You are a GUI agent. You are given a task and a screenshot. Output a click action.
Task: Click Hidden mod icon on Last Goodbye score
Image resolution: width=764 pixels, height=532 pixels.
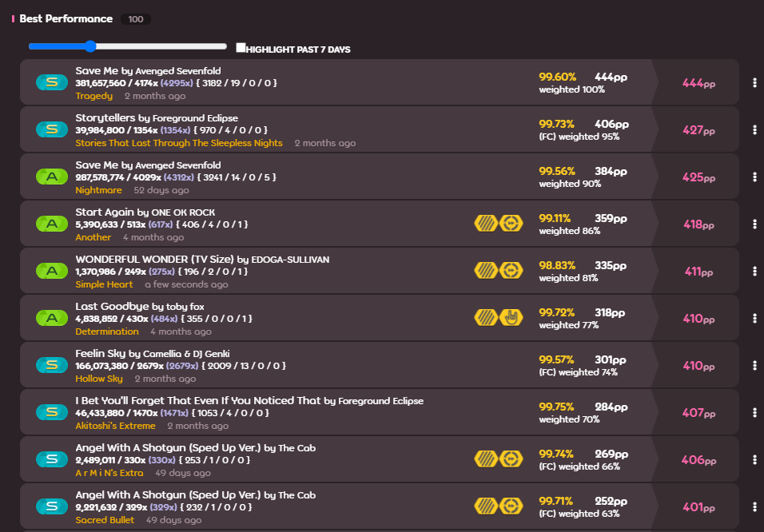coord(486,318)
